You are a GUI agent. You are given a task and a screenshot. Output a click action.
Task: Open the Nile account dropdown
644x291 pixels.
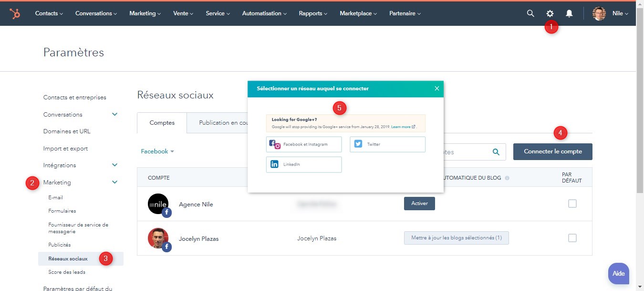[620, 13]
